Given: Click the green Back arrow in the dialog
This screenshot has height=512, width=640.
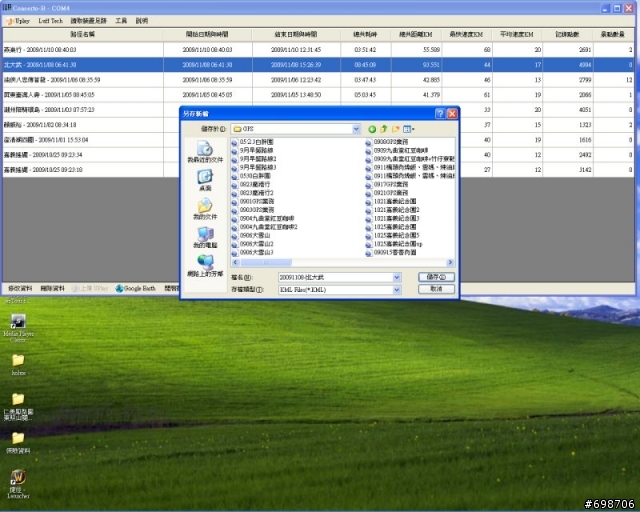Looking at the screenshot, I should [x=372, y=129].
